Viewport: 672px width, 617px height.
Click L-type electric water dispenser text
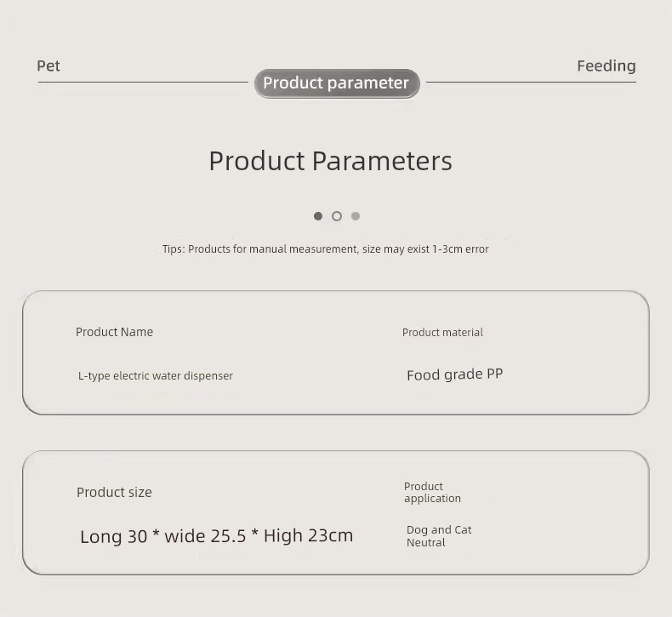click(x=156, y=375)
